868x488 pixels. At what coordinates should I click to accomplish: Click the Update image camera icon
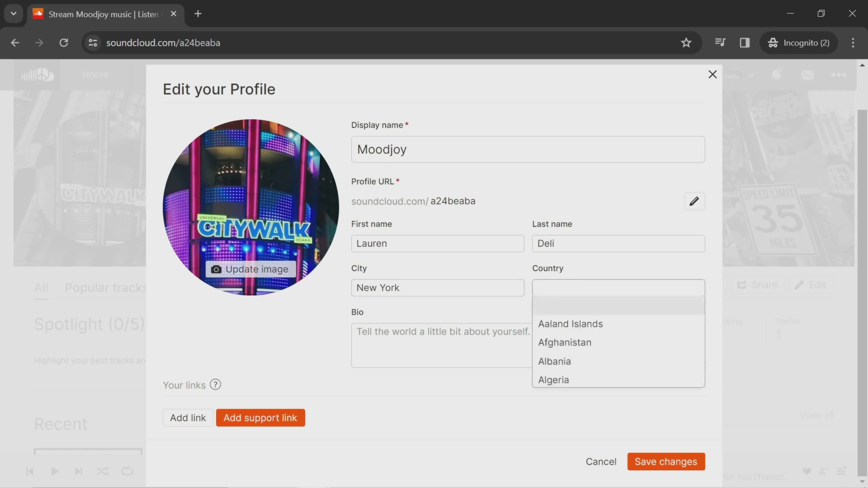216,269
